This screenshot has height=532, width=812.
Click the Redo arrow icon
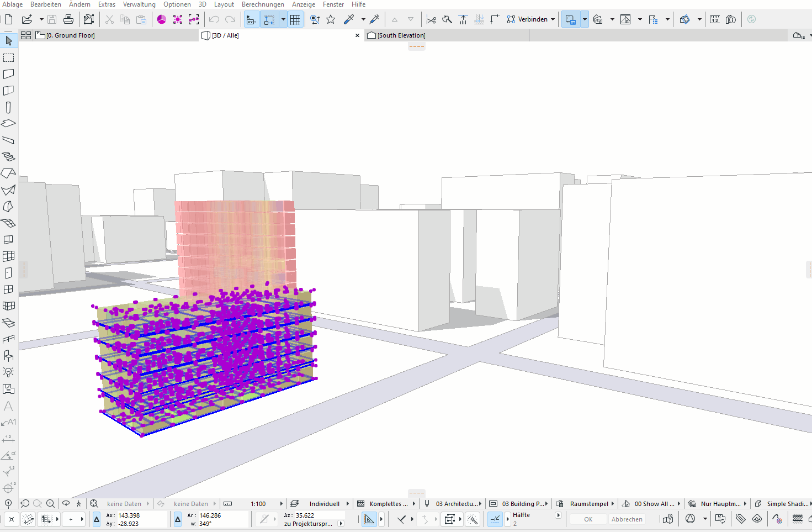coord(230,19)
